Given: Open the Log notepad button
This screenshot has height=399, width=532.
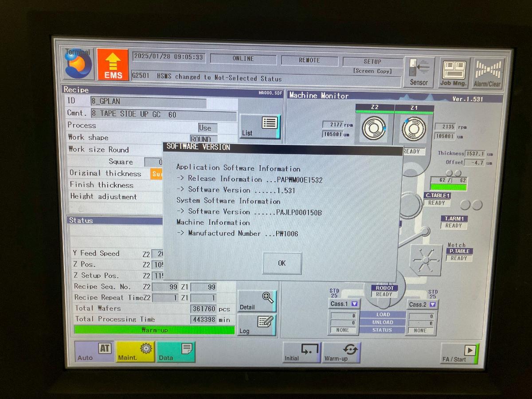Looking at the screenshot, I should coord(257,325).
